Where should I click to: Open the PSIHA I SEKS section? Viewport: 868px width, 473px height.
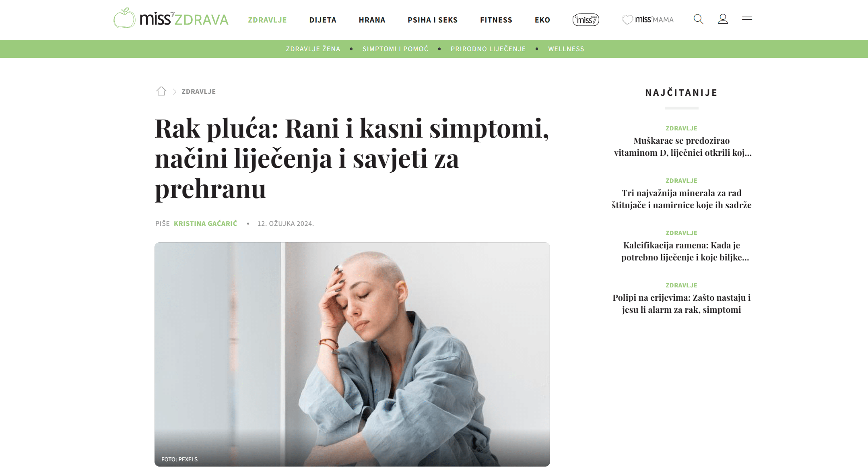433,20
